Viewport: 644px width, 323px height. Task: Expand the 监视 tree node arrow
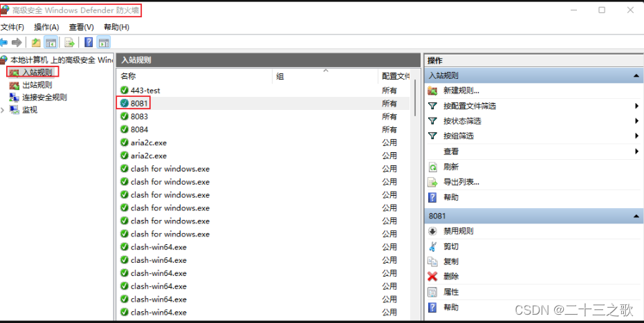(3, 109)
